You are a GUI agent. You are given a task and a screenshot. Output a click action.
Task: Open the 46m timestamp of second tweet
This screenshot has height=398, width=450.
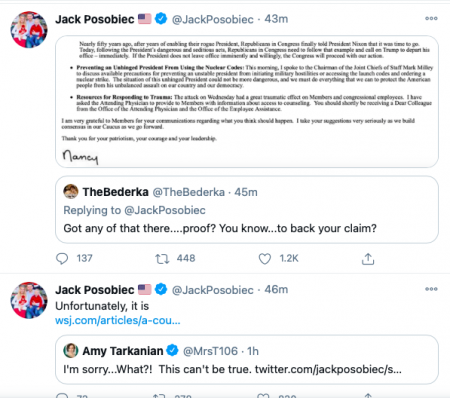(276, 289)
